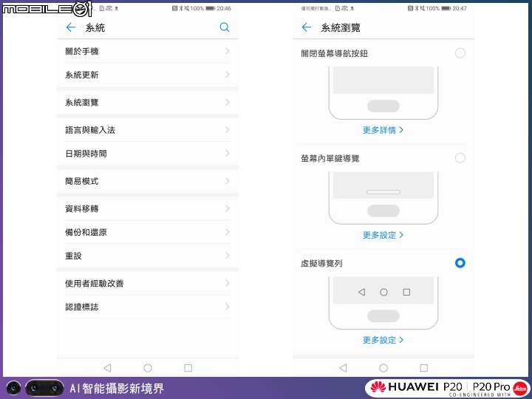Tap Home circle on right phone
The image size is (532, 399).
tap(383, 368)
